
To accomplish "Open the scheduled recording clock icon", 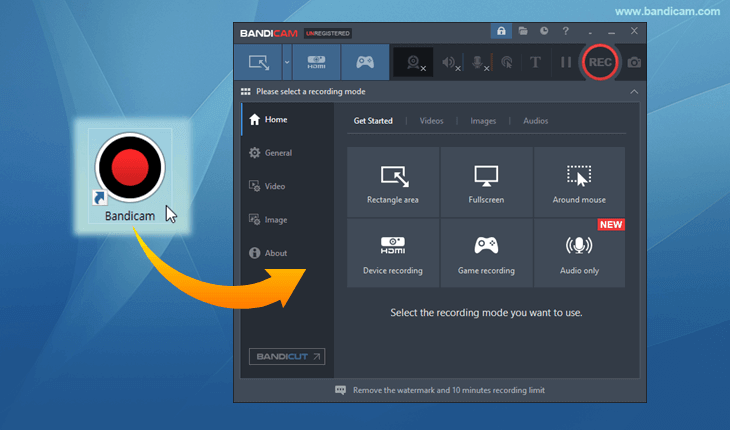I will 544,31.
